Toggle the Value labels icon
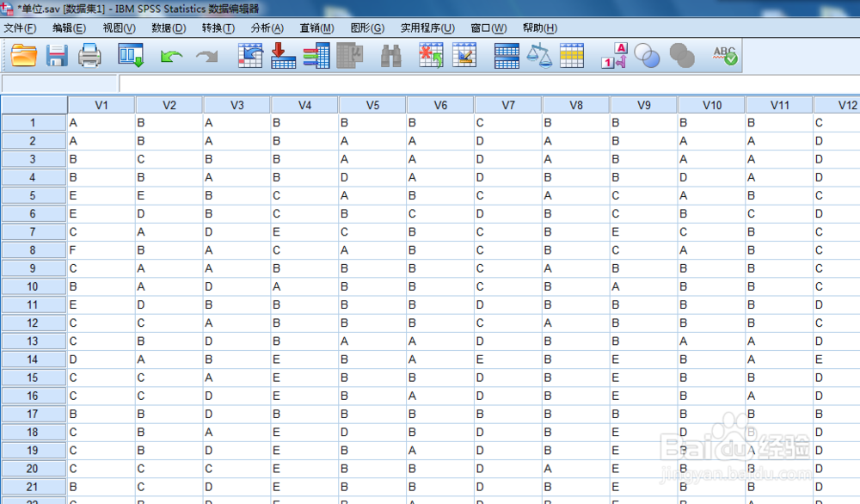This screenshot has height=504, width=860. pos(614,56)
